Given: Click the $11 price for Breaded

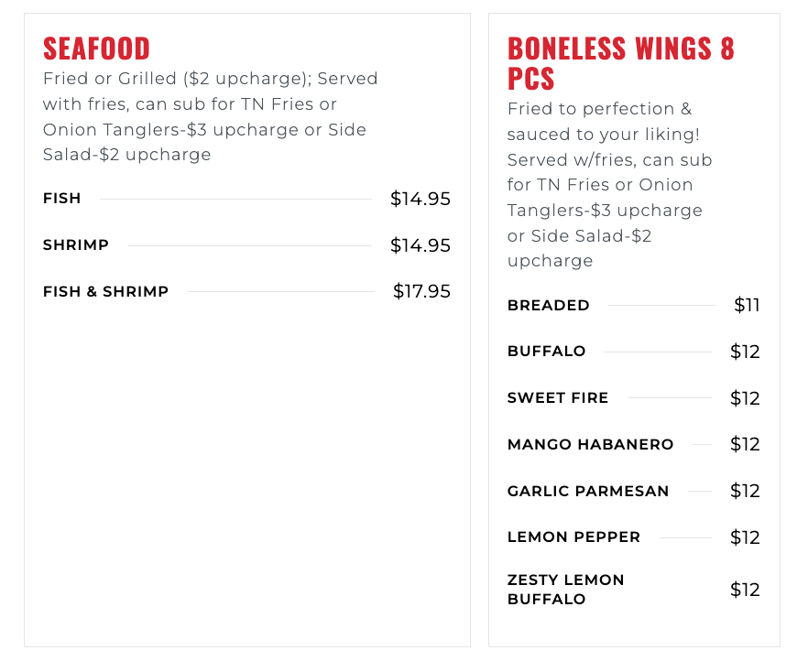Looking at the screenshot, I should click(x=747, y=306).
